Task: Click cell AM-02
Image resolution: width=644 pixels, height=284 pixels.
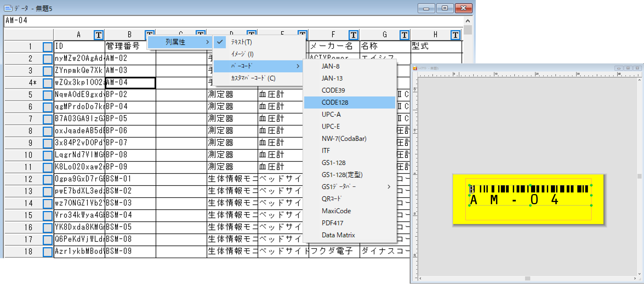Action: (x=130, y=59)
